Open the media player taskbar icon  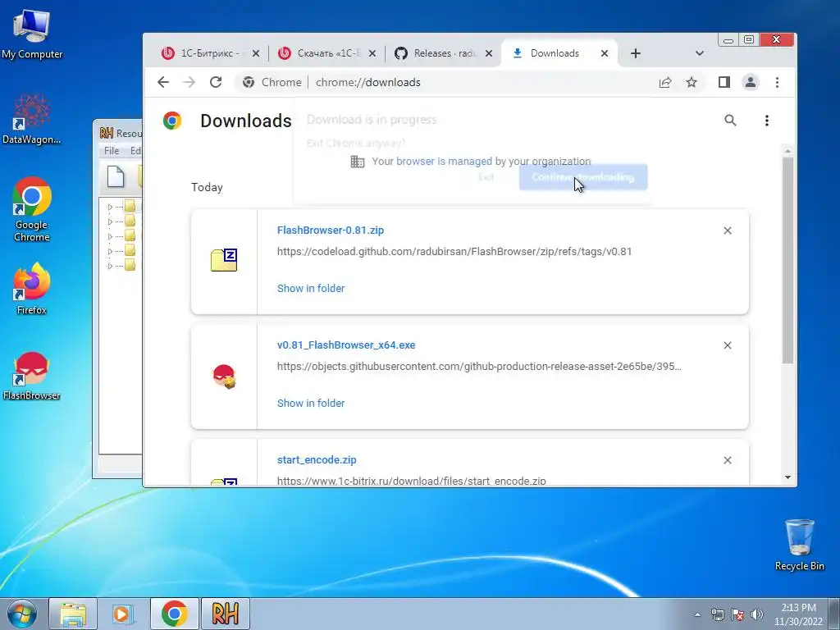(x=123, y=614)
